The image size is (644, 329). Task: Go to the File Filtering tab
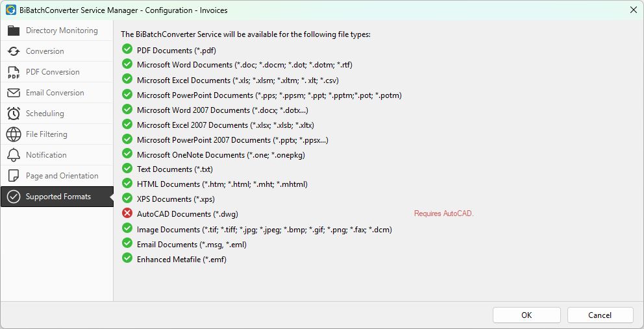46,134
